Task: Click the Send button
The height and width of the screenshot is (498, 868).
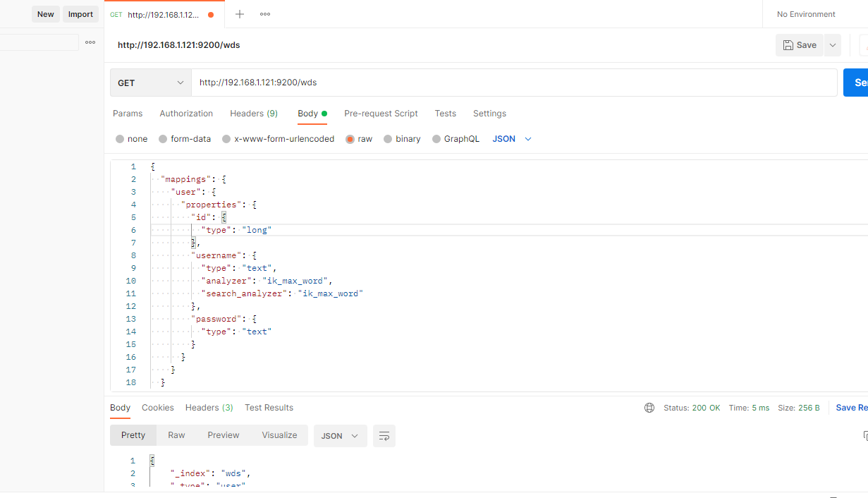Action: point(856,83)
